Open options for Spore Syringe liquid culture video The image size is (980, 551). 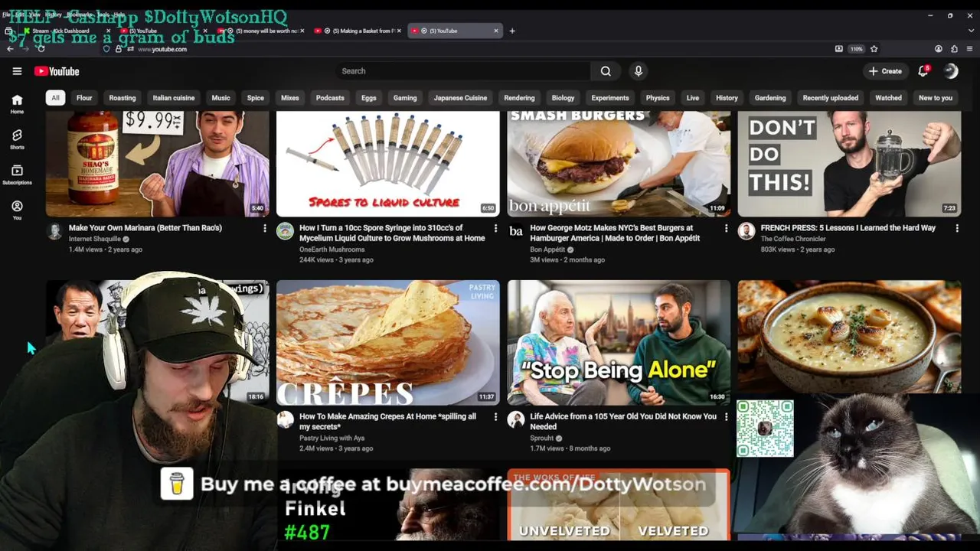point(495,228)
